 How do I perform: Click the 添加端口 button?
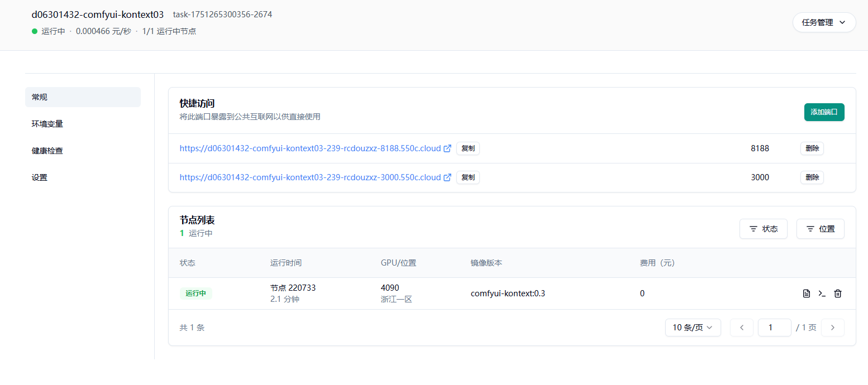824,112
